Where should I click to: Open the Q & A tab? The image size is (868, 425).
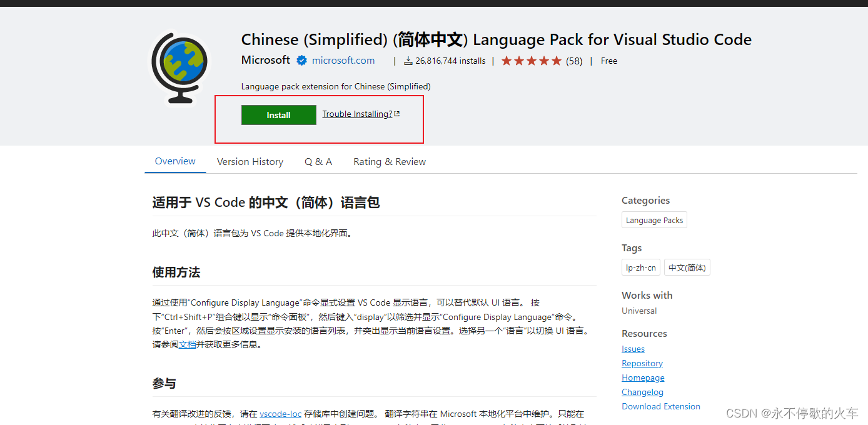(318, 161)
